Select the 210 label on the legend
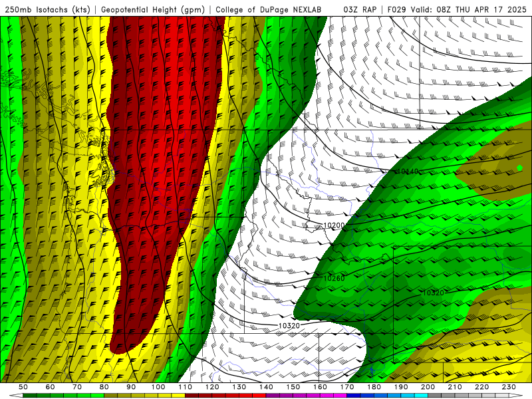Viewport: 532px width, 399px height. 455,387
